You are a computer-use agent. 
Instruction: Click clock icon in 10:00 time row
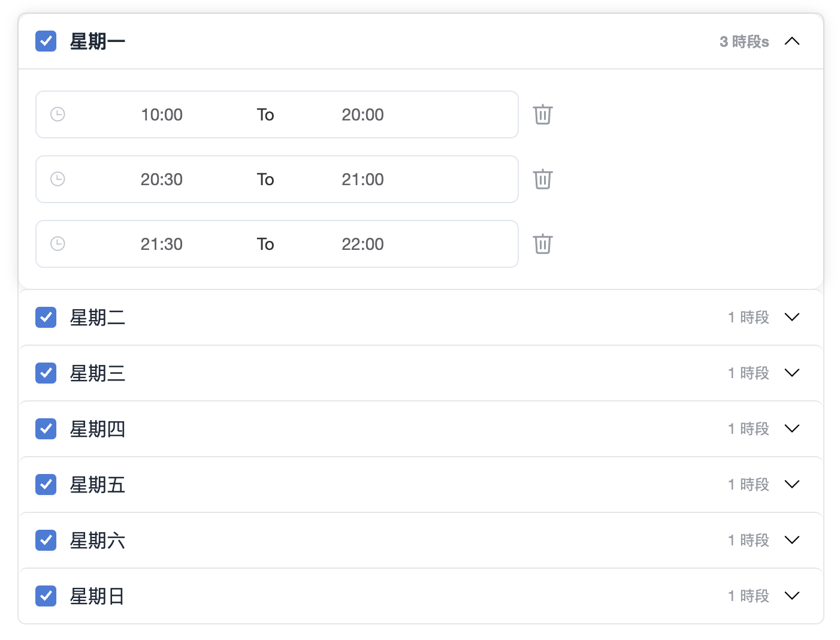point(58,114)
